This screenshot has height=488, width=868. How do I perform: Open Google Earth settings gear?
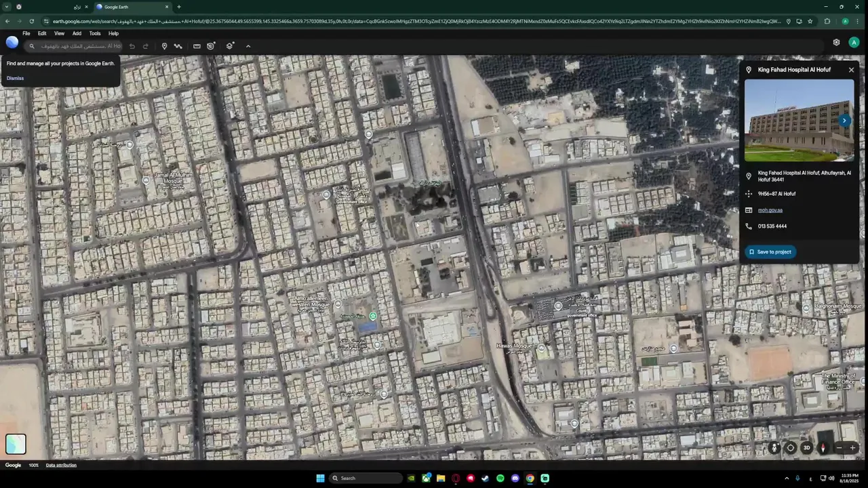[x=836, y=42]
